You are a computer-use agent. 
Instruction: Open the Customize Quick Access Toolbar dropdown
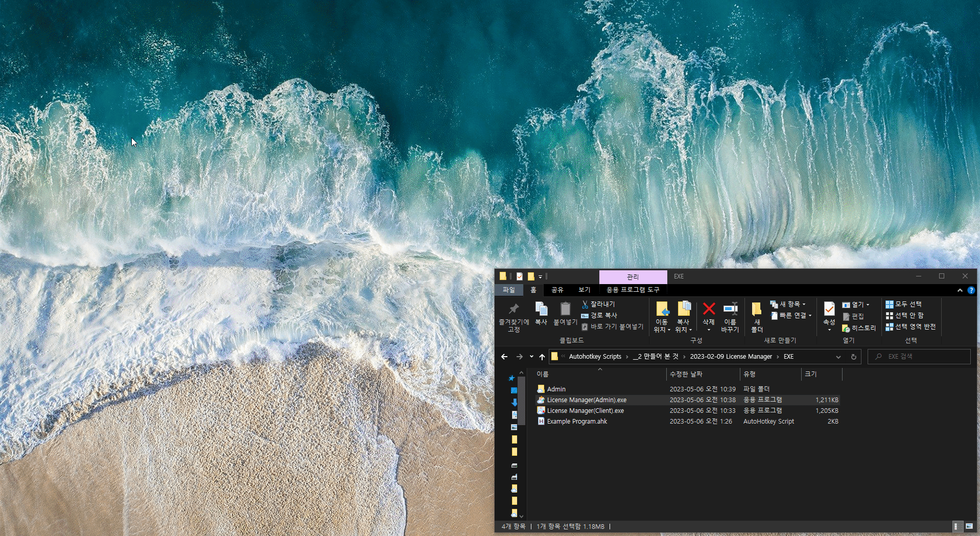coord(540,276)
